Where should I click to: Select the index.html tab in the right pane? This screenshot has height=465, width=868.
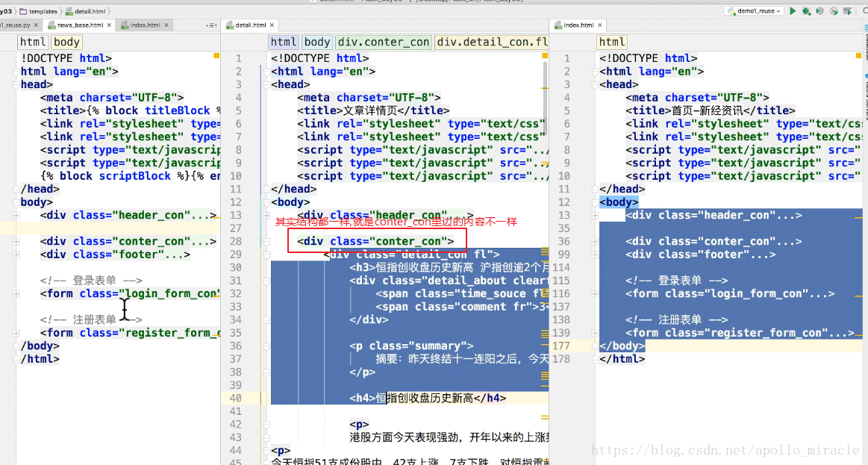578,25
